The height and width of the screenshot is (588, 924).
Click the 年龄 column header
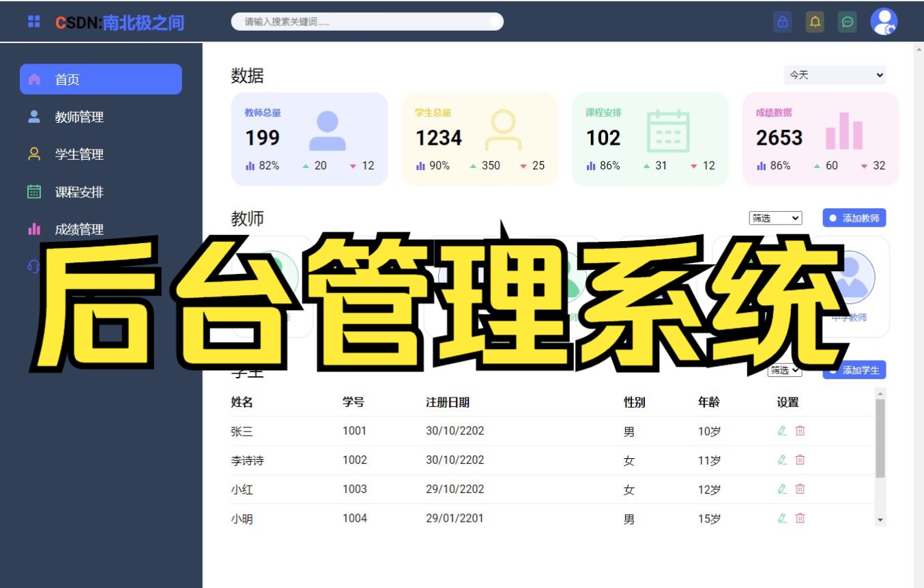pos(709,402)
